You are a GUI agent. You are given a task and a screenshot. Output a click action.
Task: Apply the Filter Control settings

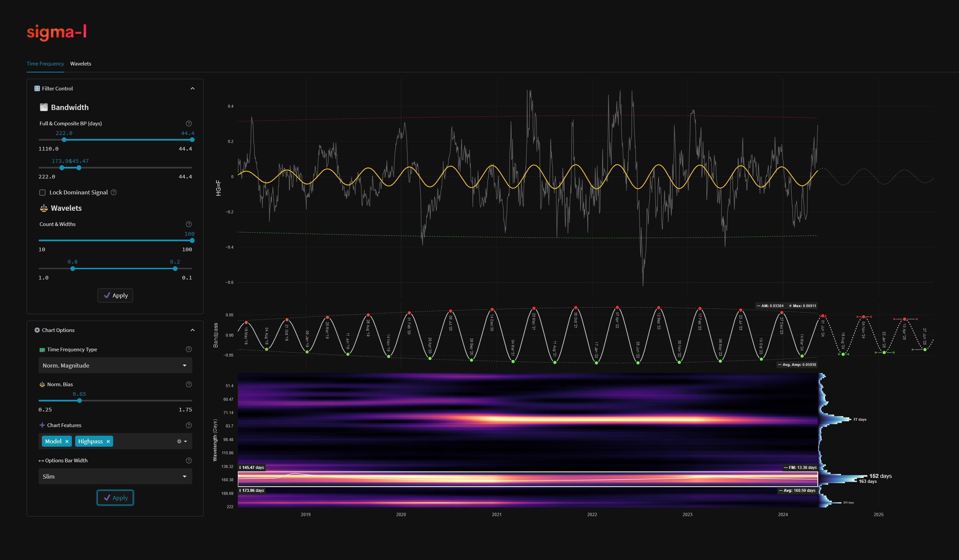tap(115, 295)
